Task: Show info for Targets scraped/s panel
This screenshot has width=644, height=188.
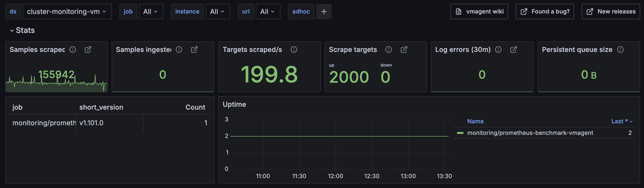Action: click(x=294, y=50)
